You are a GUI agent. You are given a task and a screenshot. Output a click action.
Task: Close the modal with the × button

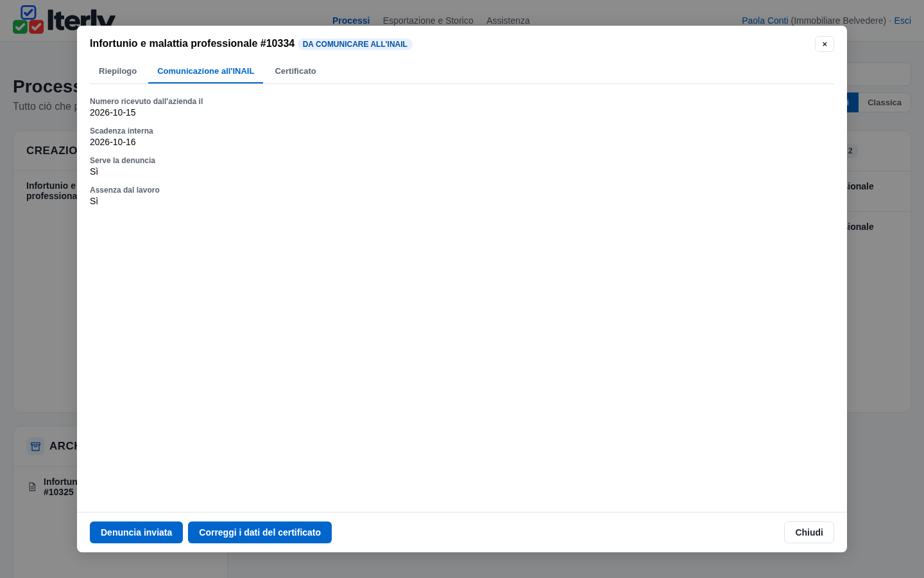click(825, 44)
